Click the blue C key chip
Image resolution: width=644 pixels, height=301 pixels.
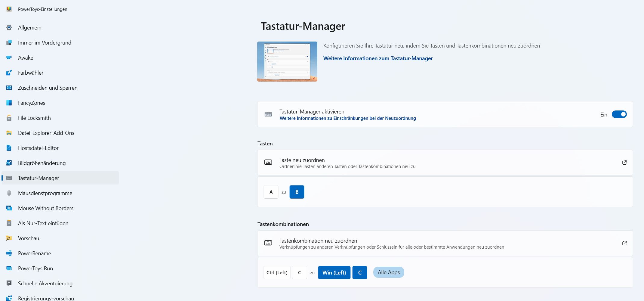(360, 272)
